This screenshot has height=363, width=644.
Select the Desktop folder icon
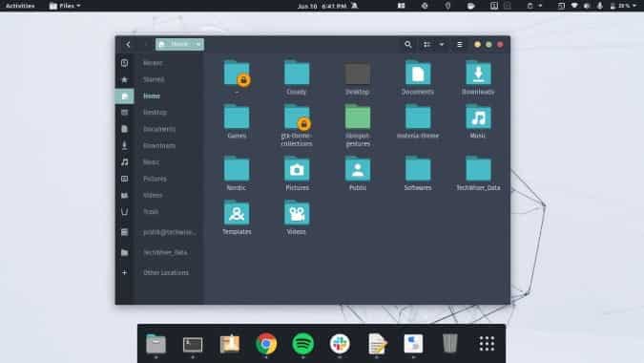[x=358, y=74]
